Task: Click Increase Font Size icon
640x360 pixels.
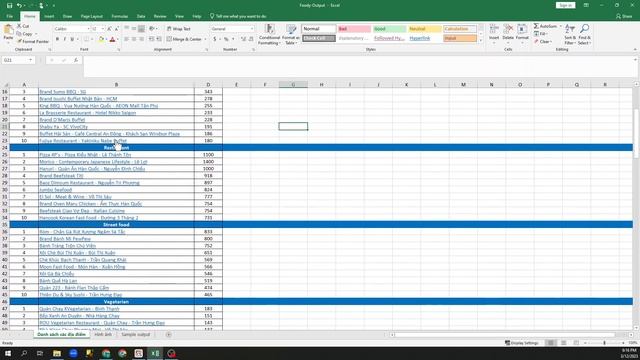Action: point(109,29)
